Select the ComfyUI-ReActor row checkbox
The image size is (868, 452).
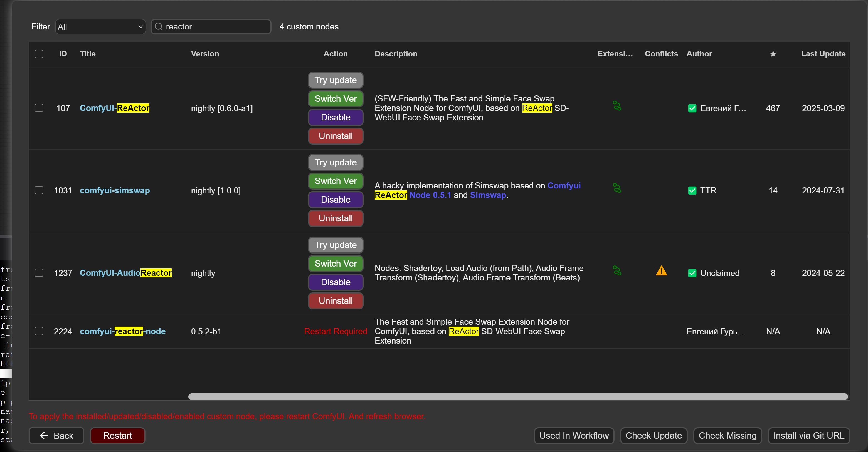click(x=39, y=108)
